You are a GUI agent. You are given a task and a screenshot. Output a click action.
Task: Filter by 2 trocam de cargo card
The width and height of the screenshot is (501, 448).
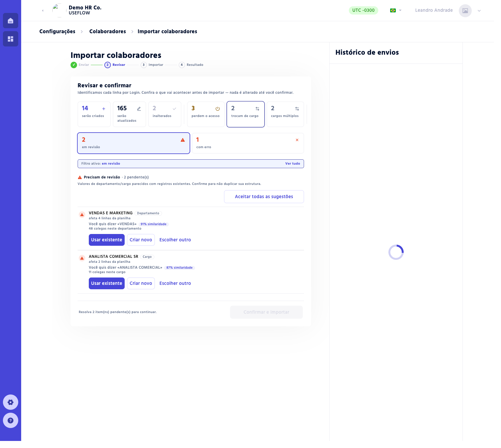246,114
